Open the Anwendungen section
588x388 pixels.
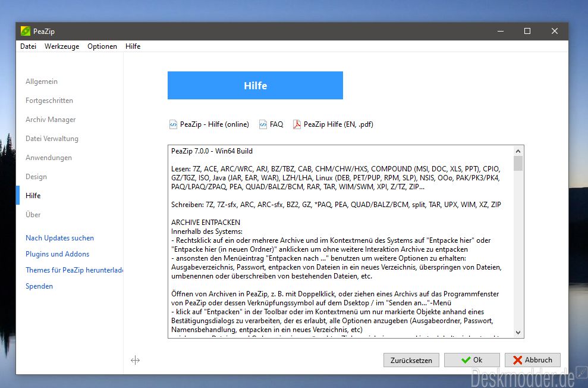[x=49, y=158]
